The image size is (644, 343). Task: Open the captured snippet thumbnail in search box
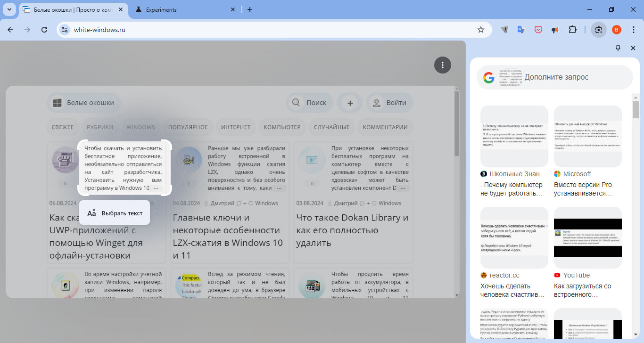[510, 77]
